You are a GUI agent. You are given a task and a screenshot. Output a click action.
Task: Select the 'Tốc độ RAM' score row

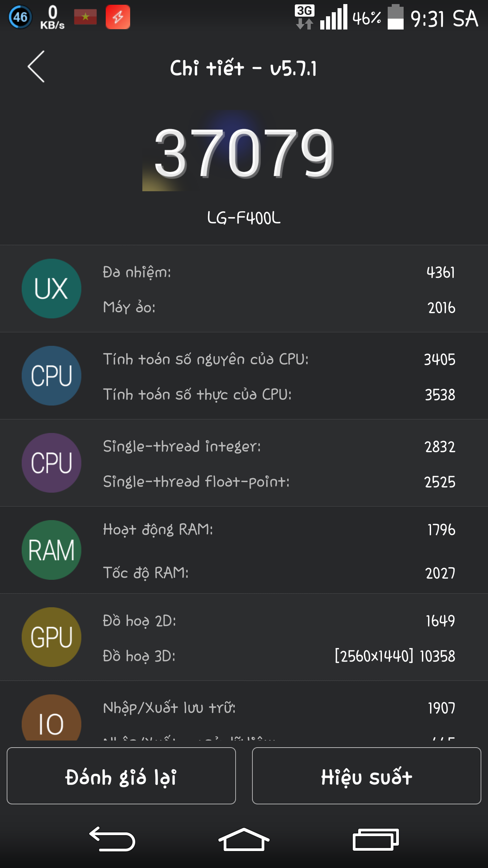click(278, 573)
